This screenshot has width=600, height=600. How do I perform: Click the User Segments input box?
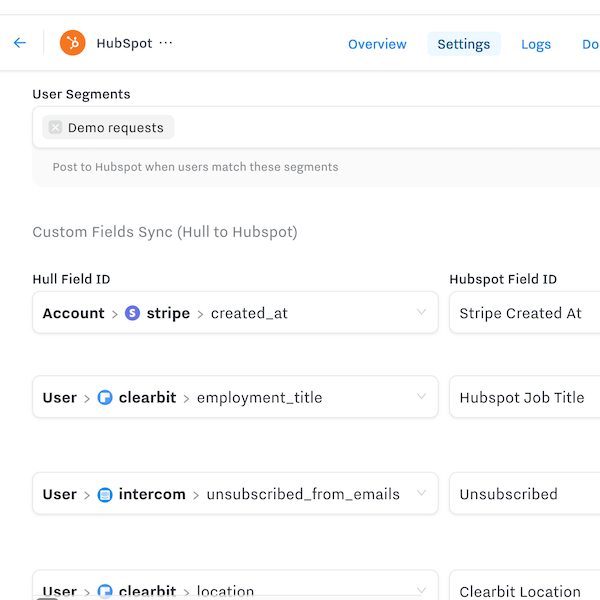(x=380, y=128)
